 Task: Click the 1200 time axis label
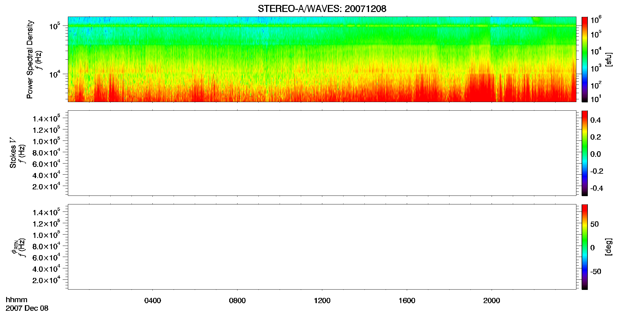(322, 301)
